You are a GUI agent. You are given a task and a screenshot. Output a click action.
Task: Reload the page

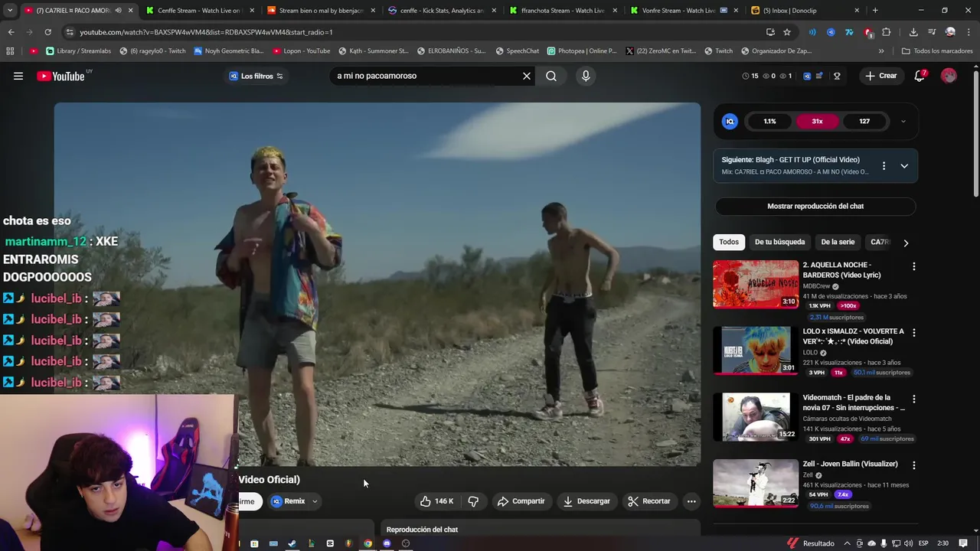point(47,32)
